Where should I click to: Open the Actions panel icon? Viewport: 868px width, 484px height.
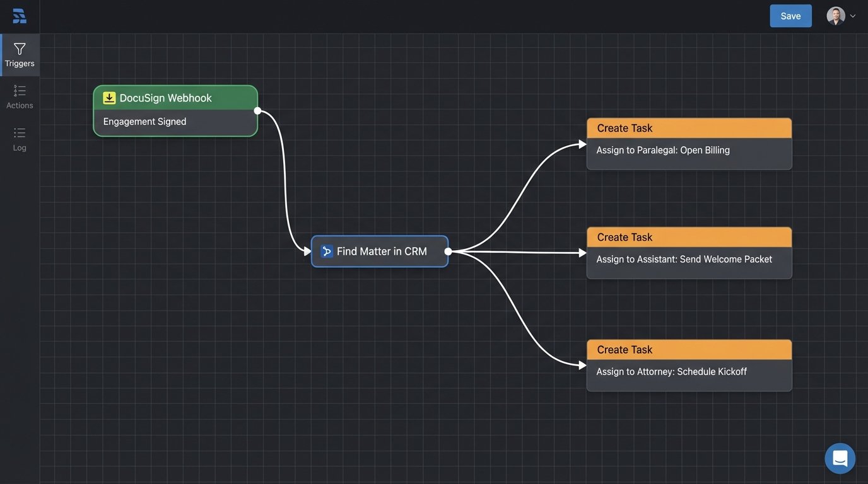pyautogui.click(x=19, y=90)
